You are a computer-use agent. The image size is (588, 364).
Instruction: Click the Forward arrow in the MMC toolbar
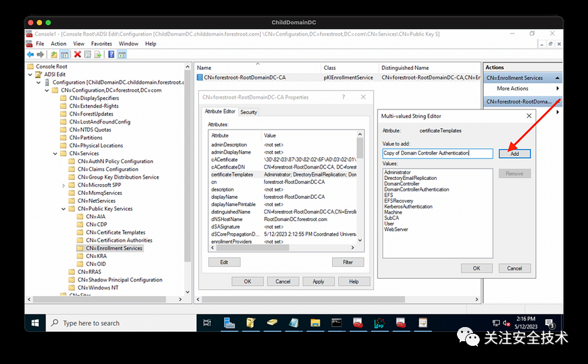point(40,54)
